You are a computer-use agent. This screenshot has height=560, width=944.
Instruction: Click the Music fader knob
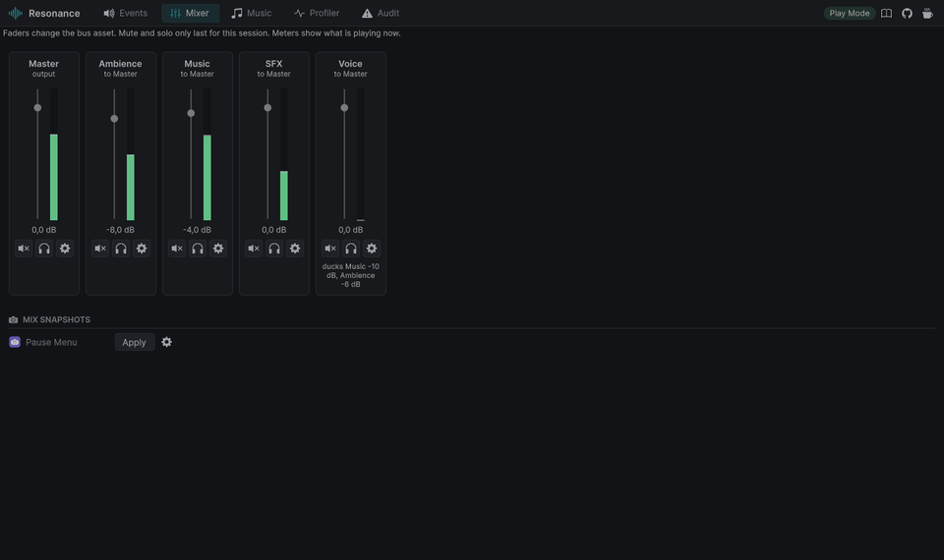(191, 113)
